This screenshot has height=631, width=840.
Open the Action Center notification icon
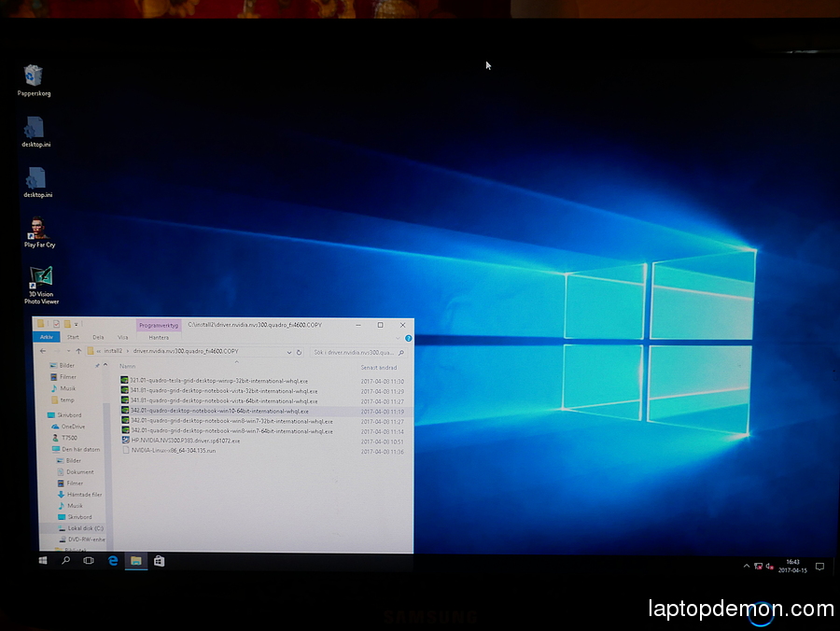pos(819,567)
